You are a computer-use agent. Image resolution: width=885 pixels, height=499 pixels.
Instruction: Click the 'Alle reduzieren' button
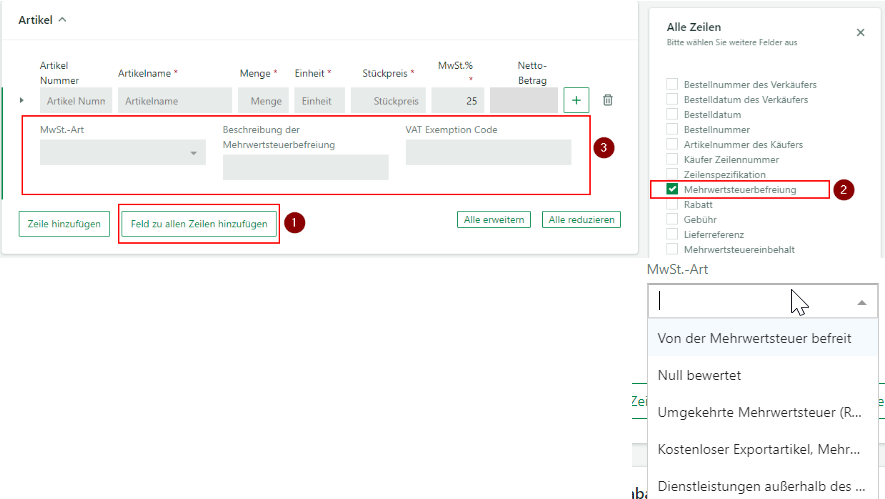point(581,220)
